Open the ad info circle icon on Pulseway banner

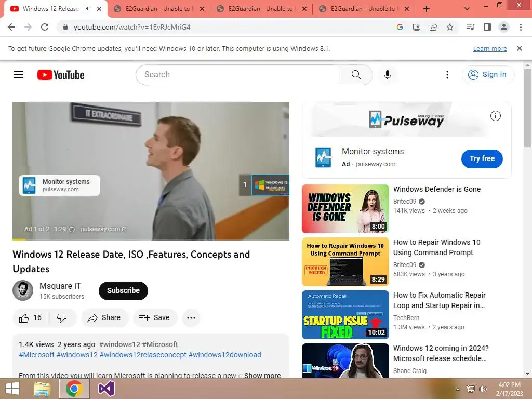(495, 116)
